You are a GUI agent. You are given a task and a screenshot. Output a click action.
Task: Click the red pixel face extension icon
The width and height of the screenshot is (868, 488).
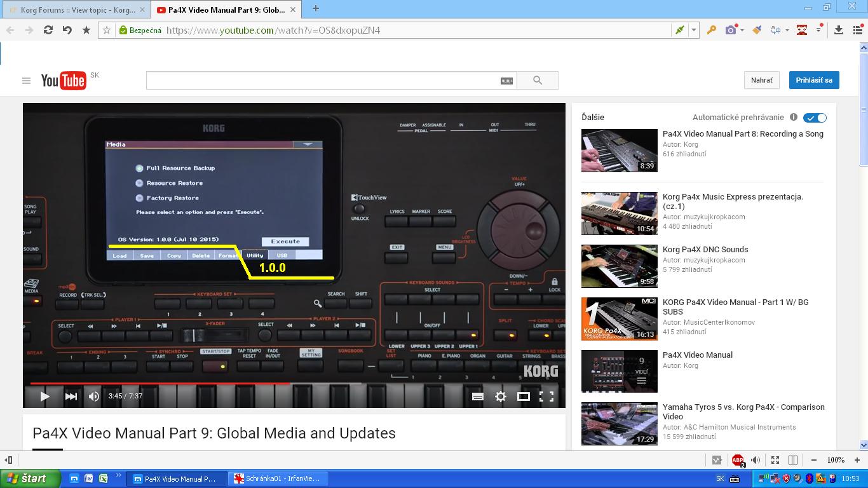click(802, 30)
